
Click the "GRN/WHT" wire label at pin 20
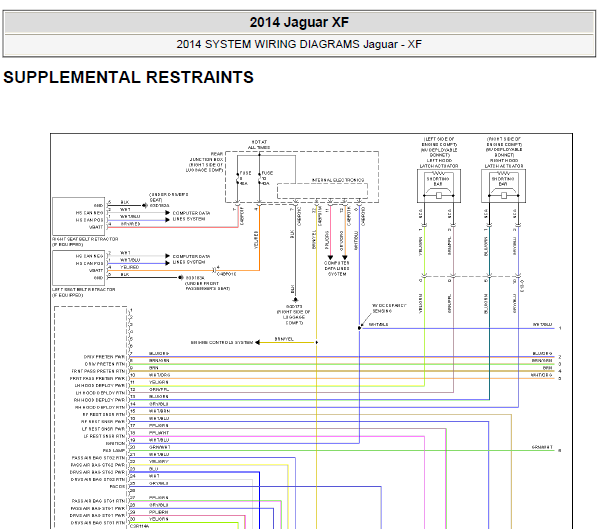[x=160, y=447]
